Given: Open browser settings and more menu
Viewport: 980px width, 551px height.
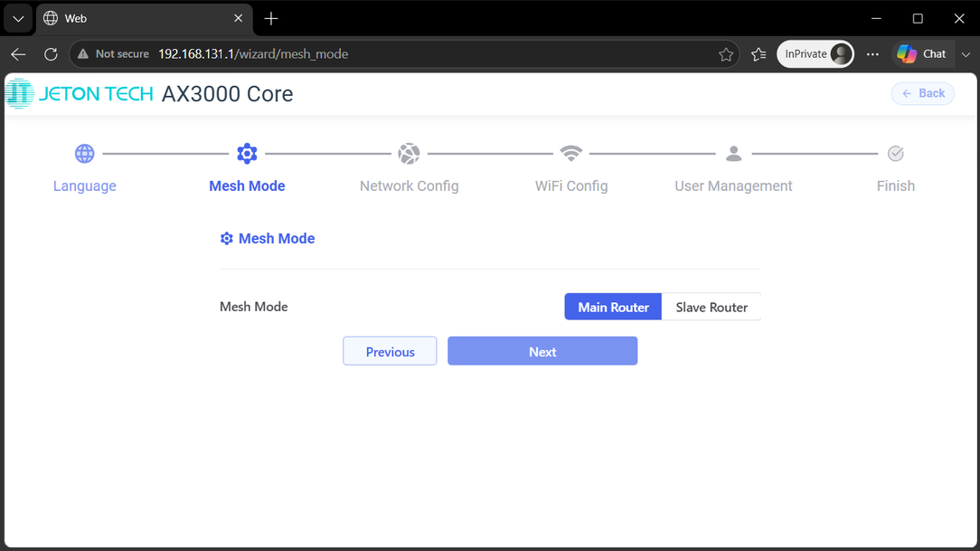Looking at the screenshot, I should 872,54.
